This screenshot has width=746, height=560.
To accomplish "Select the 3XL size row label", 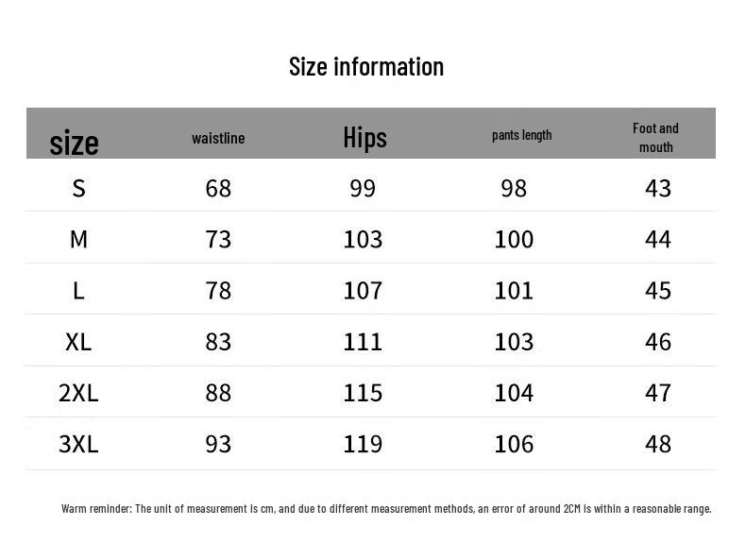I will [x=78, y=443].
